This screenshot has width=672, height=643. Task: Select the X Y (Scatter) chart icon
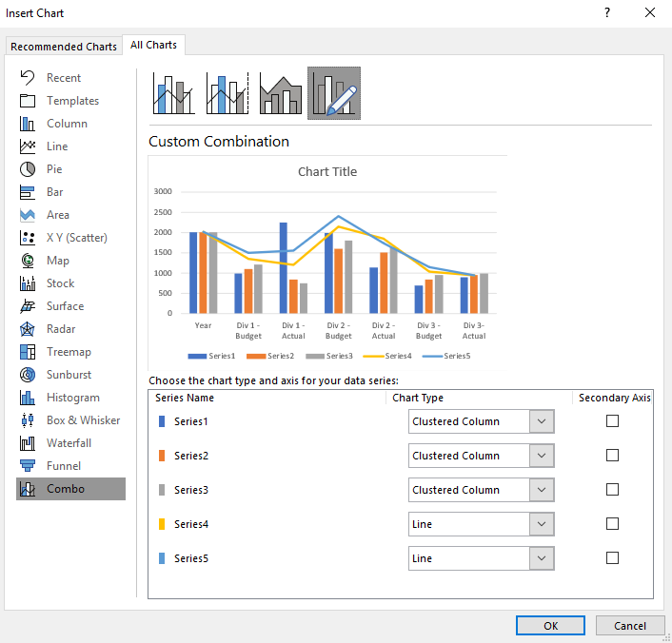coord(28,238)
